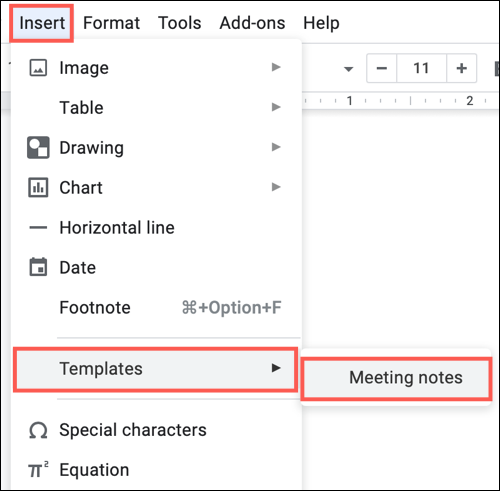The height and width of the screenshot is (491, 500).
Task: Decrease font size with minus button
Action: 382,68
